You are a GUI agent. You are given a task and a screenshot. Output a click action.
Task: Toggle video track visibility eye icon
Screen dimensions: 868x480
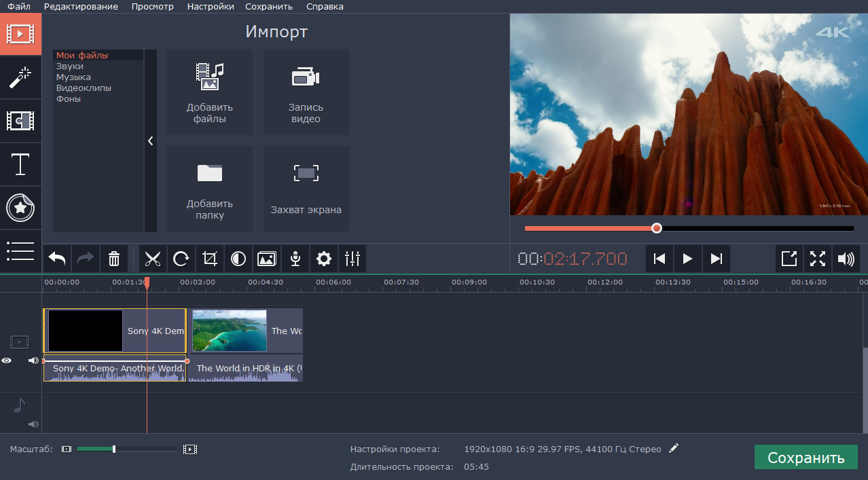7,361
